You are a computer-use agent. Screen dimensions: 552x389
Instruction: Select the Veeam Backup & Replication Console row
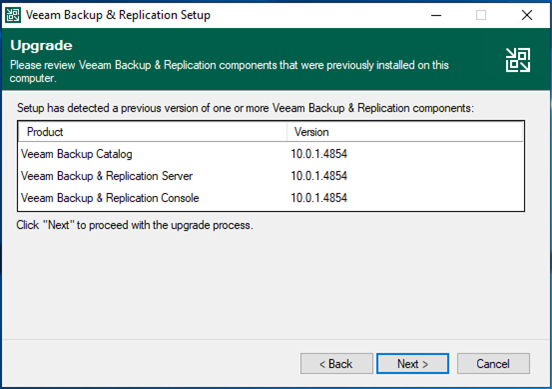pyautogui.click(x=271, y=198)
